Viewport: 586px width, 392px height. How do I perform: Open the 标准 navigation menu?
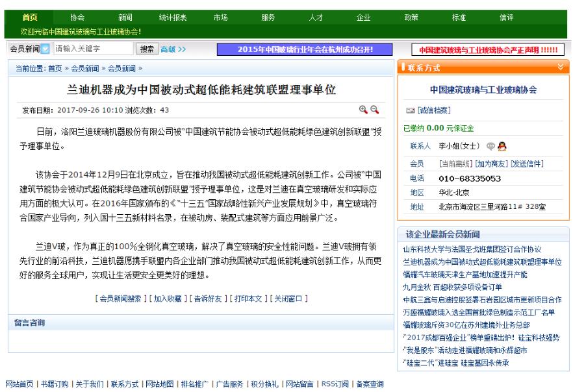(459, 17)
